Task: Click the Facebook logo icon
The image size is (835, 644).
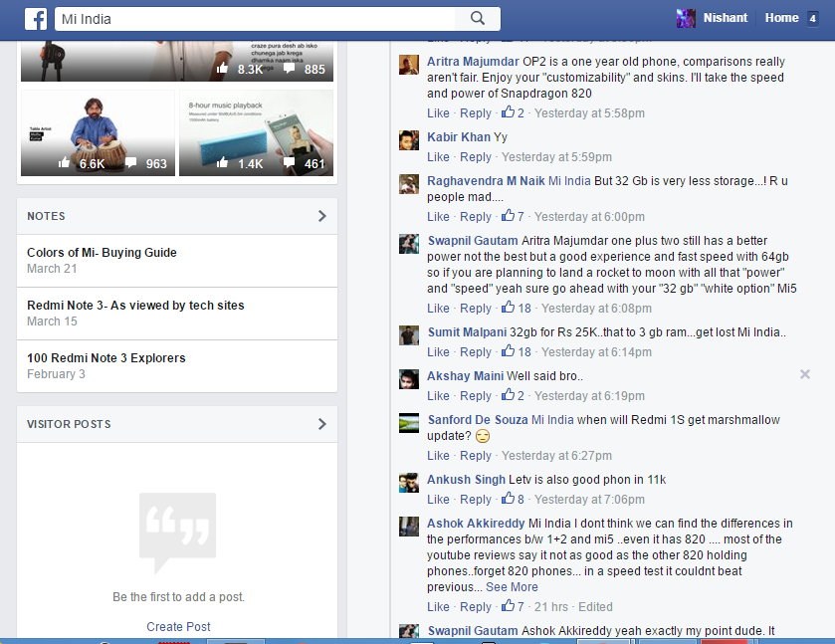Action: tap(35, 19)
